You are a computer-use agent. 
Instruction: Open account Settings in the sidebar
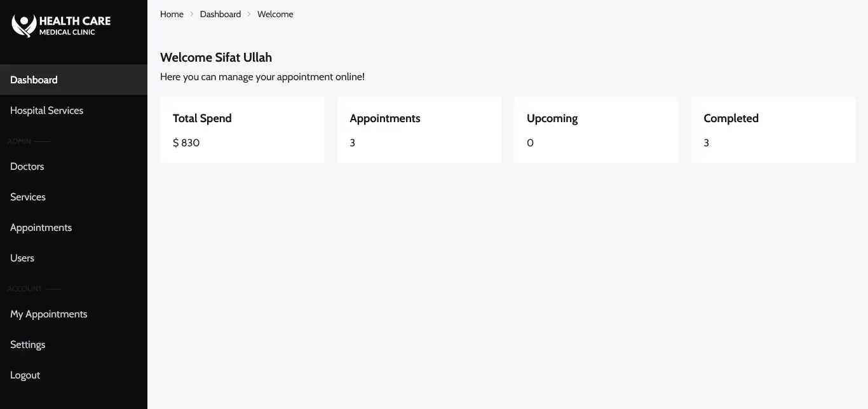click(74, 344)
